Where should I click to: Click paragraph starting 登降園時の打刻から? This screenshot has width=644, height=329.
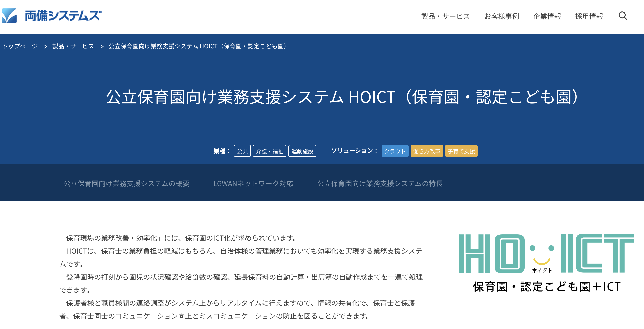[241, 283]
